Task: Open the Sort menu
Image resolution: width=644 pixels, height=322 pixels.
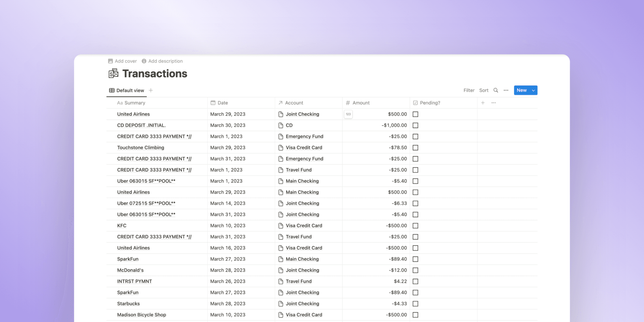Action: point(484,90)
